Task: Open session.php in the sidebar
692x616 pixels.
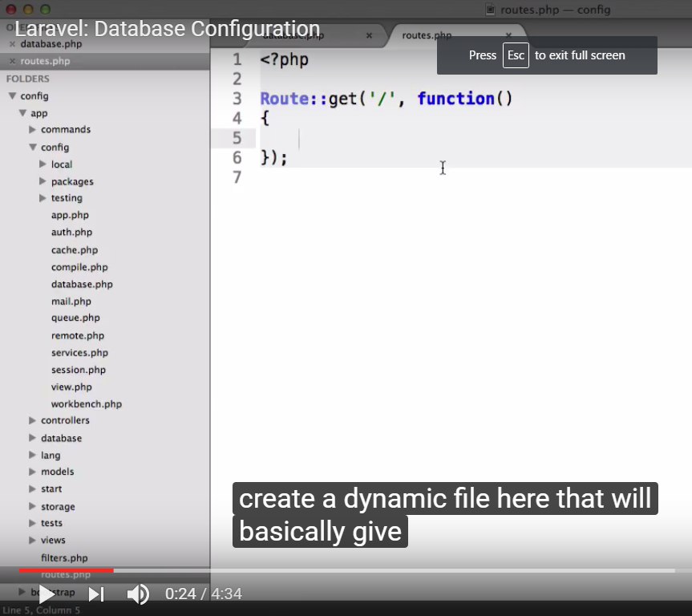Action: click(x=78, y=370)
